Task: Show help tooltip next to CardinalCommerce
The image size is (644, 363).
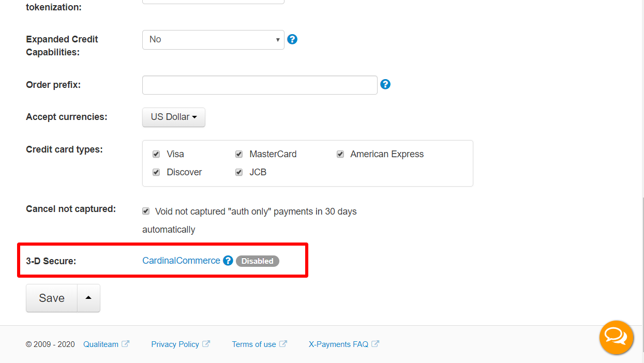Action: tap(228, 261)
